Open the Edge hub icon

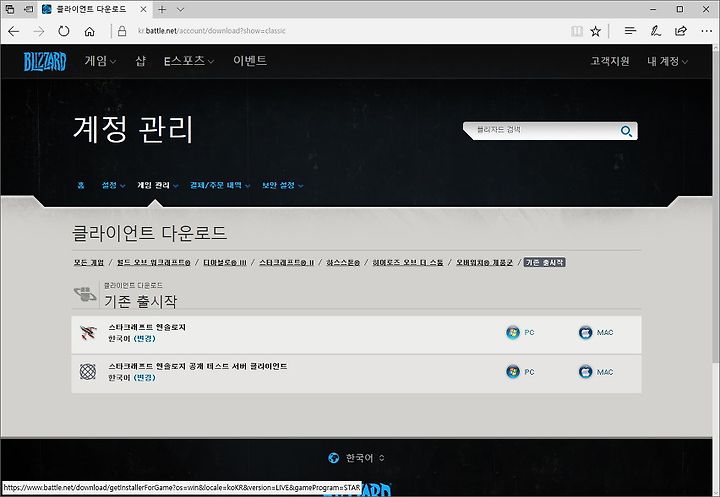click(x=630, y=31)
